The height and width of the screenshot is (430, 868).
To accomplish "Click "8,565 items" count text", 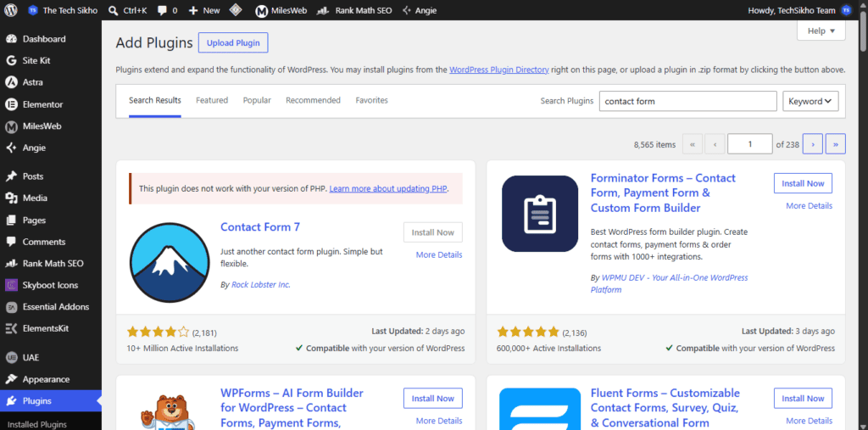I will pyautogui.click(x=655, y=145).
